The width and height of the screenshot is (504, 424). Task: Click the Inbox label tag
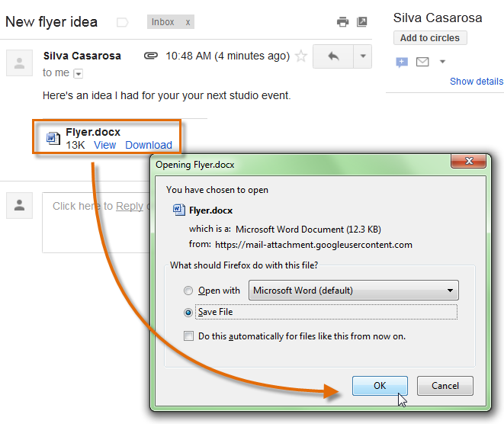[x=162, y=22]
